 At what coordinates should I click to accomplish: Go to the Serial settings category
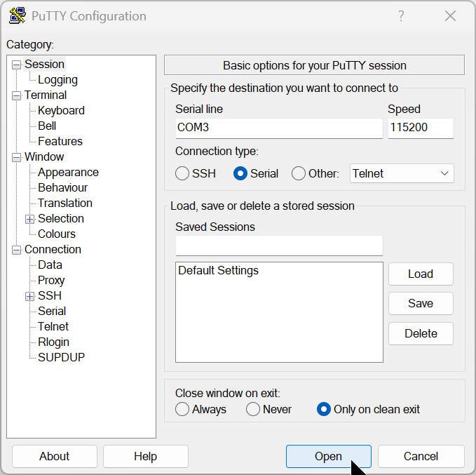52,311
